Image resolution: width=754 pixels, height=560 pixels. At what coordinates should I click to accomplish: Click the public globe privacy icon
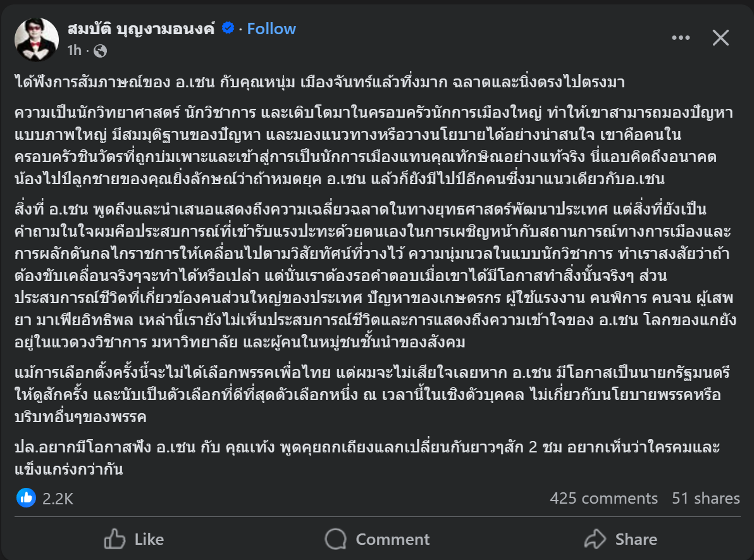[x=101, y=51]
